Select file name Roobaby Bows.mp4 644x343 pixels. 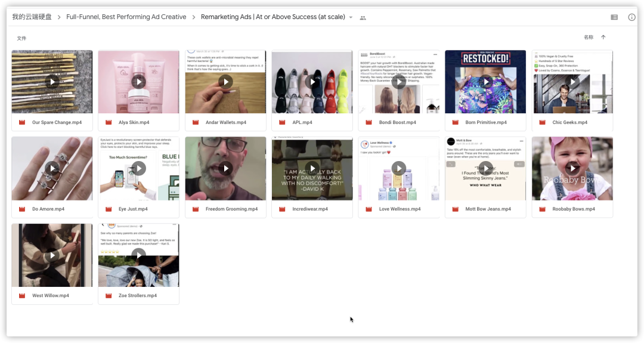(574, 209)
